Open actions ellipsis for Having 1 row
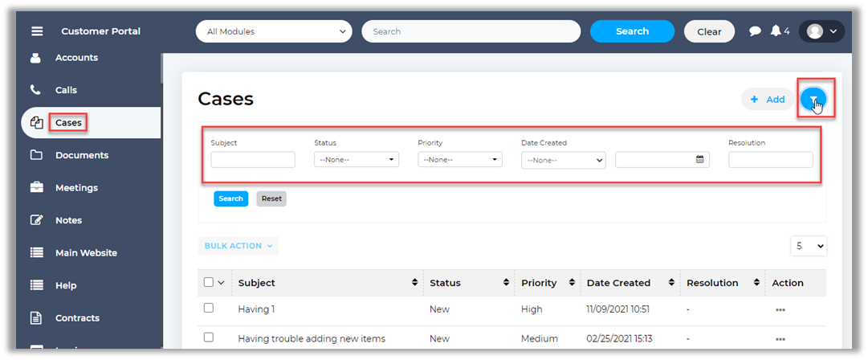The image size is (868, 360). click(x=780, y=309)
